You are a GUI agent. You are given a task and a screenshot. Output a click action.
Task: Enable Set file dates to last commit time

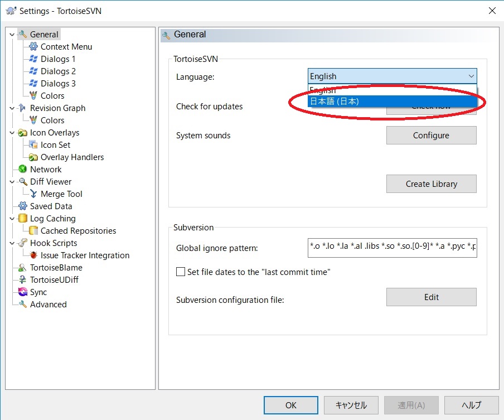pyautogui.click(x=181, y=272)
